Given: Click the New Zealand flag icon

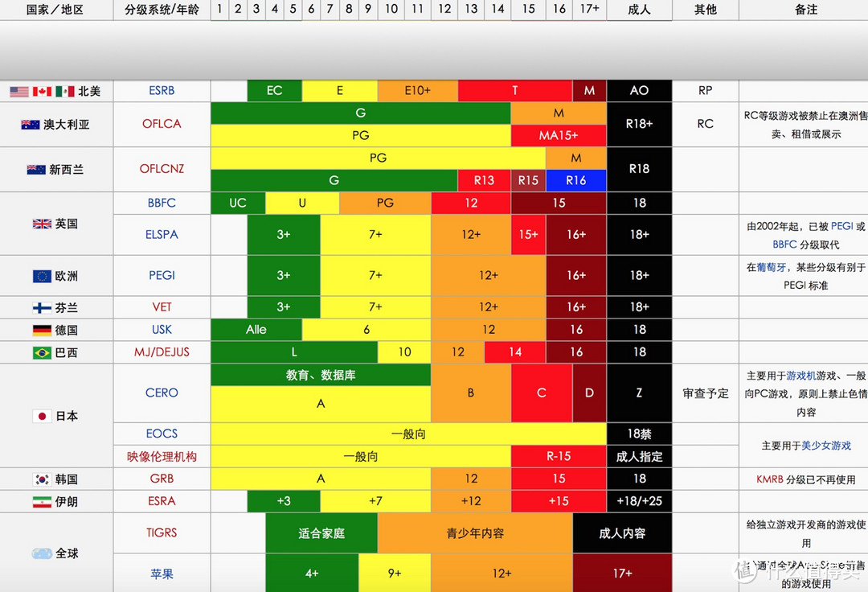Looking at the screenshot, I should (36, 170).
